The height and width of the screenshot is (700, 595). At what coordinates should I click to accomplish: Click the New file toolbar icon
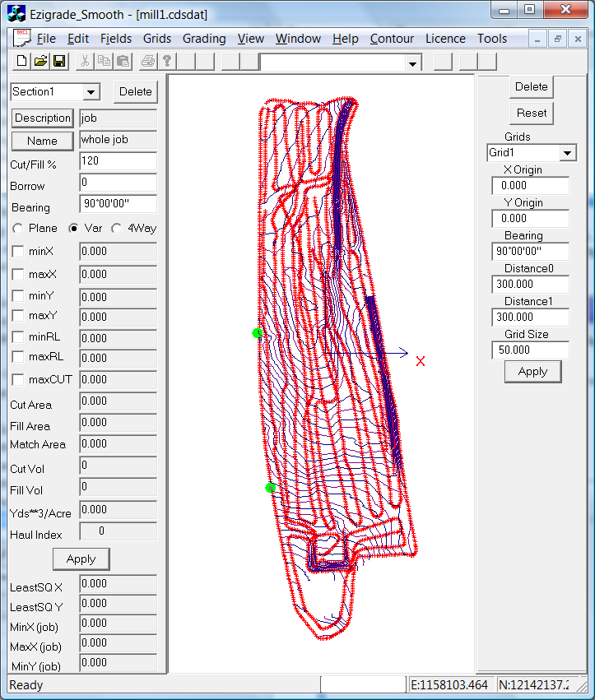22,62
